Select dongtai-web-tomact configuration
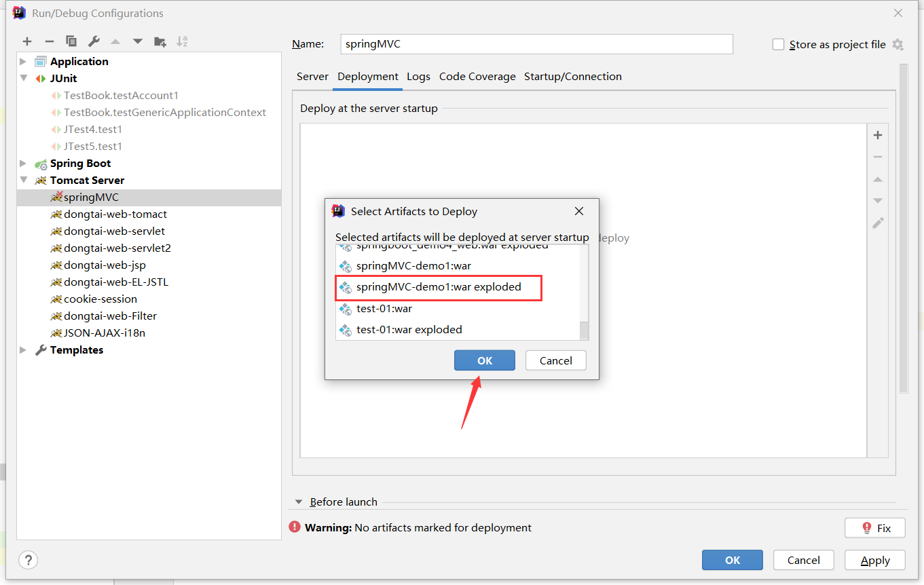924x585 pixels. (149, 214)
